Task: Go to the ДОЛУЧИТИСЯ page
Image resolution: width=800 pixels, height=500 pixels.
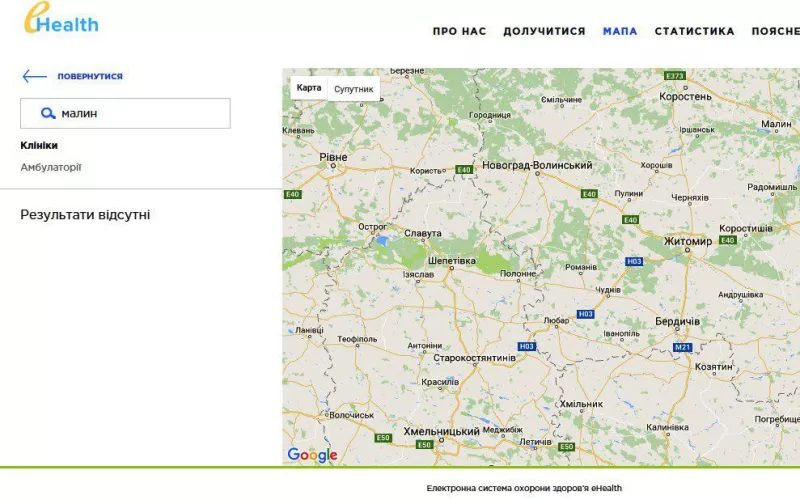Action: pyautogui.click(x=544, y=31)
